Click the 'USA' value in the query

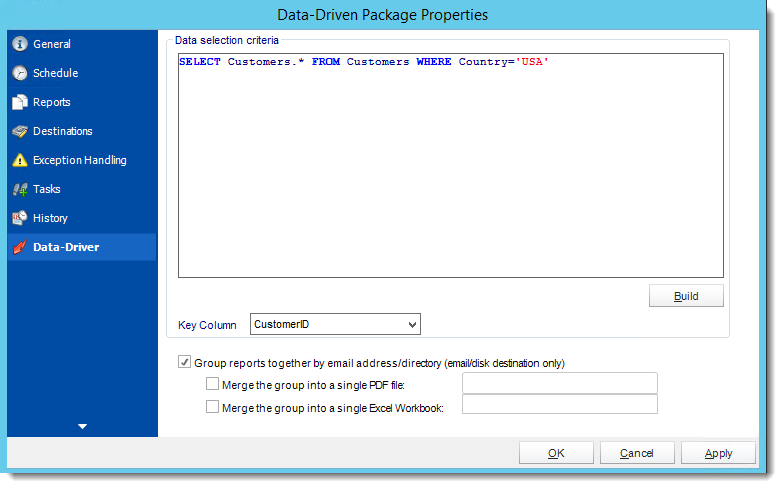tap(532, 62)
